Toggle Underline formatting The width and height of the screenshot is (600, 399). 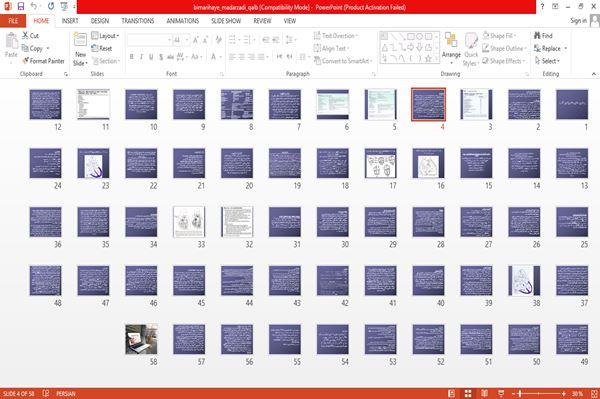click(x=151, y=57)
